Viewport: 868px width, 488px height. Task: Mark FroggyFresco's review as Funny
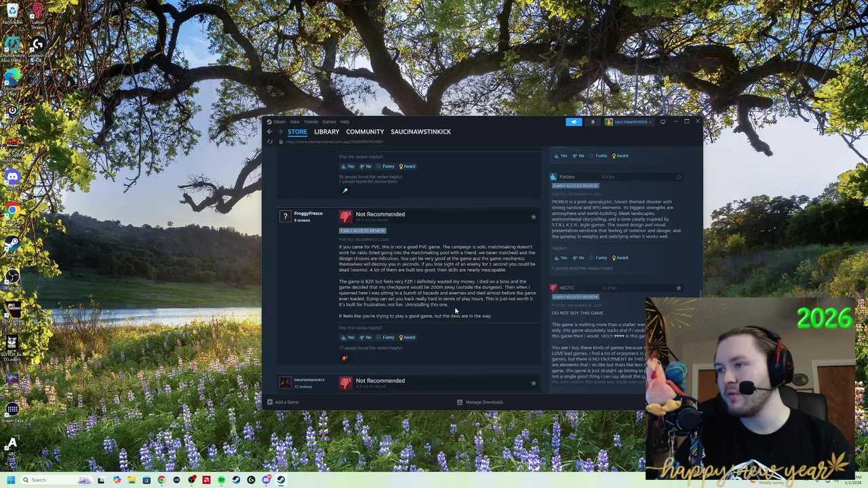(385, 338)
